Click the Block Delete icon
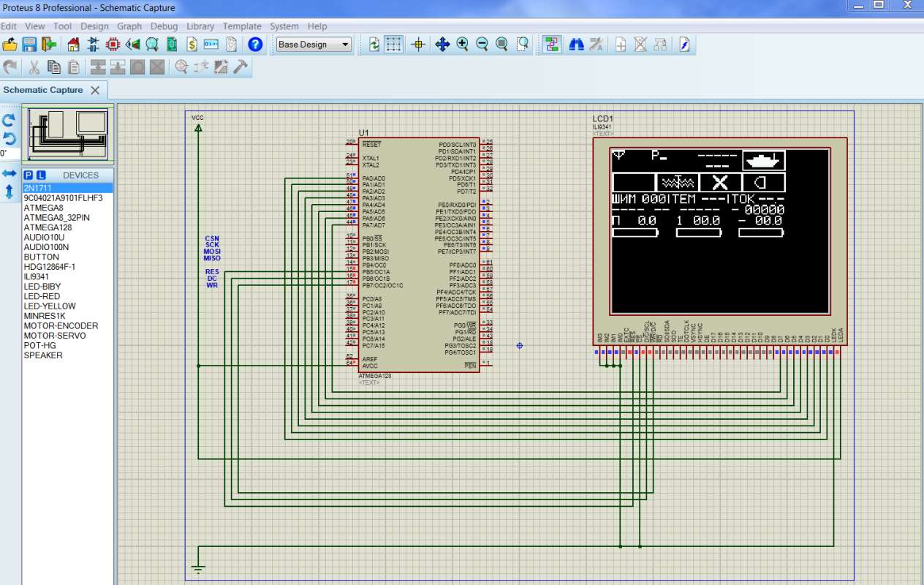The image size is (924, 585). [157, 67]
